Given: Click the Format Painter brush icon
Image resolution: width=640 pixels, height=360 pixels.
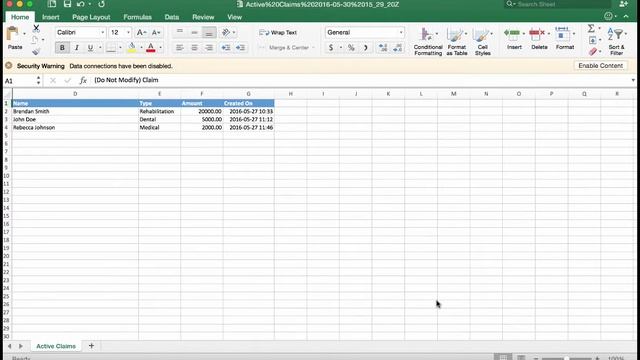Looking at the screenshot, I should pyautogui.click(x=36, y=51).
